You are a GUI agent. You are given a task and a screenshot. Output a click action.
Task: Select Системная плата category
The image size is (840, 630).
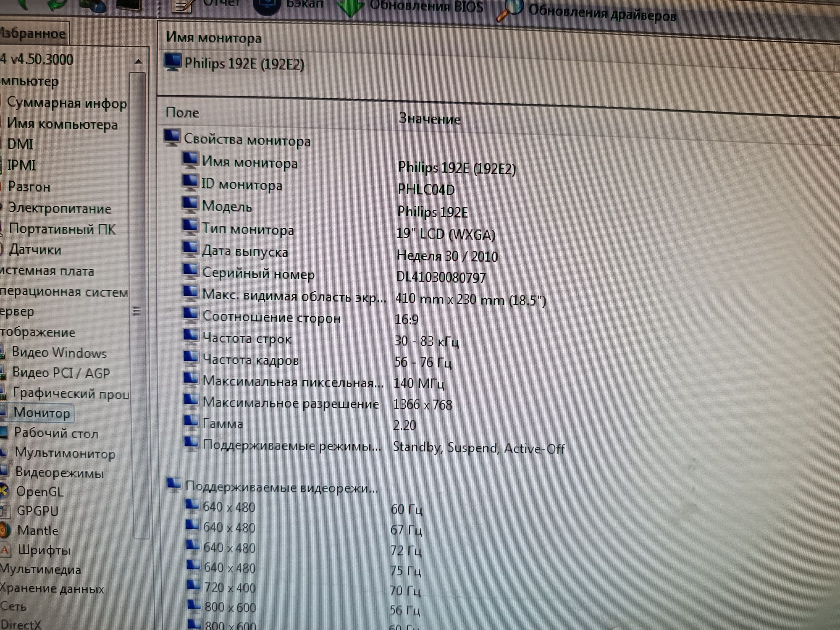point(47,271)
